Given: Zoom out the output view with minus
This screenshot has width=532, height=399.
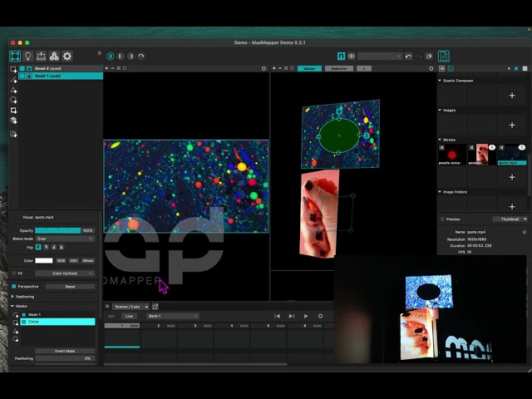Looking at the screenshot, I should pos(280,68).
